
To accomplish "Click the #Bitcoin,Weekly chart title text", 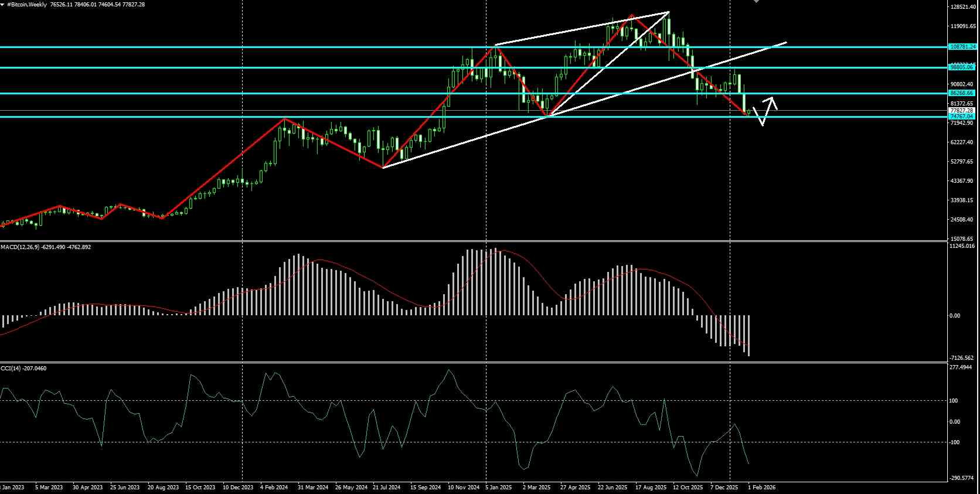I will (27, 5).
